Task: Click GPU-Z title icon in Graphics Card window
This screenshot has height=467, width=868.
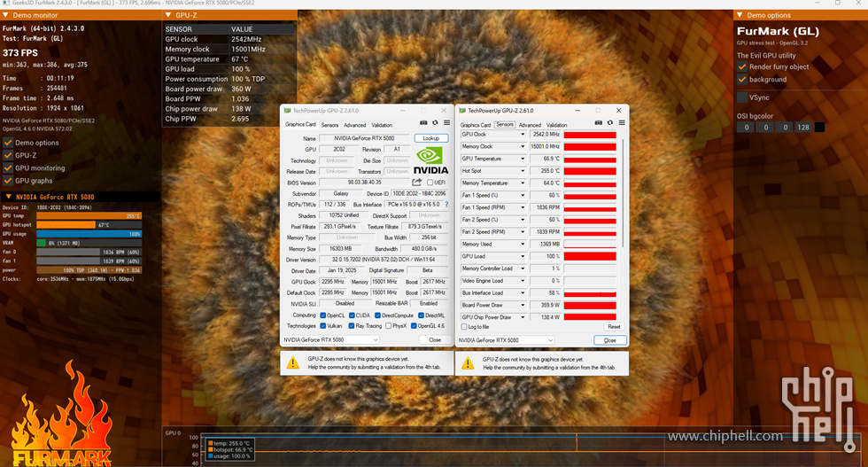Action: tap(287, 111)
